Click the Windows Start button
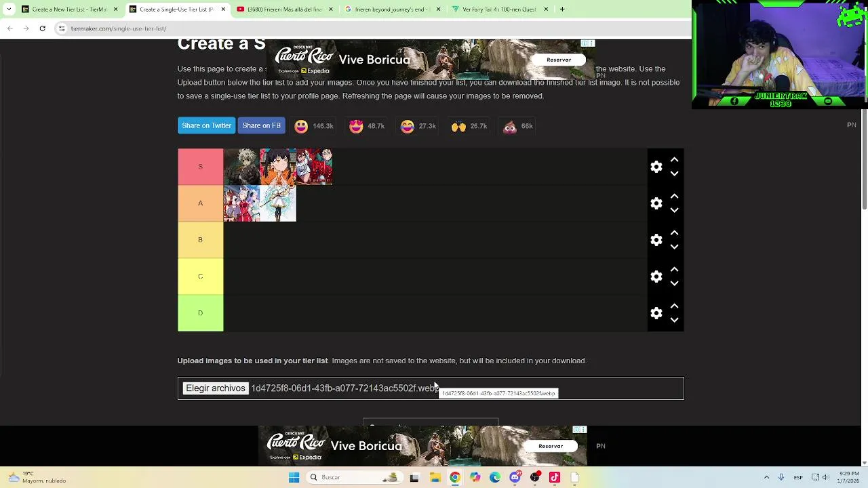The width and height of the screenshot is (868, 488). click(x=294, y=477)
